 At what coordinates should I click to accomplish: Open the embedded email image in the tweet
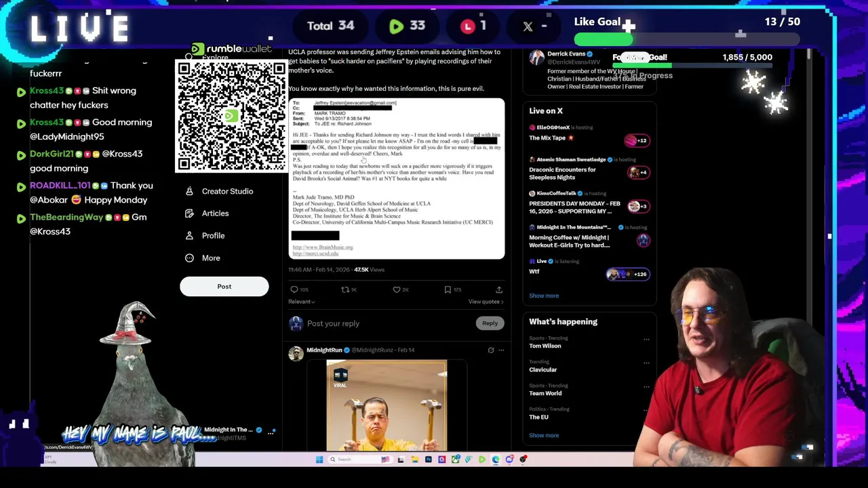pos(397,179)
